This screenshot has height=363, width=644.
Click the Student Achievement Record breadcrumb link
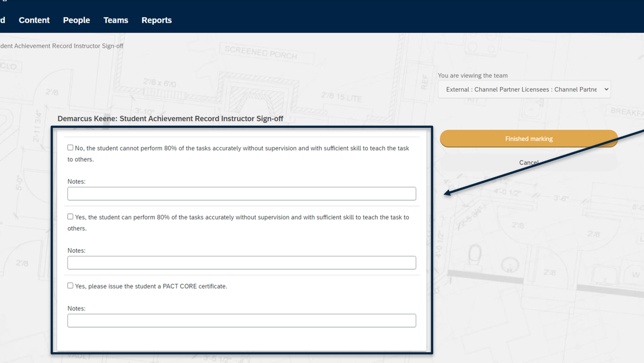click(61, 46)
